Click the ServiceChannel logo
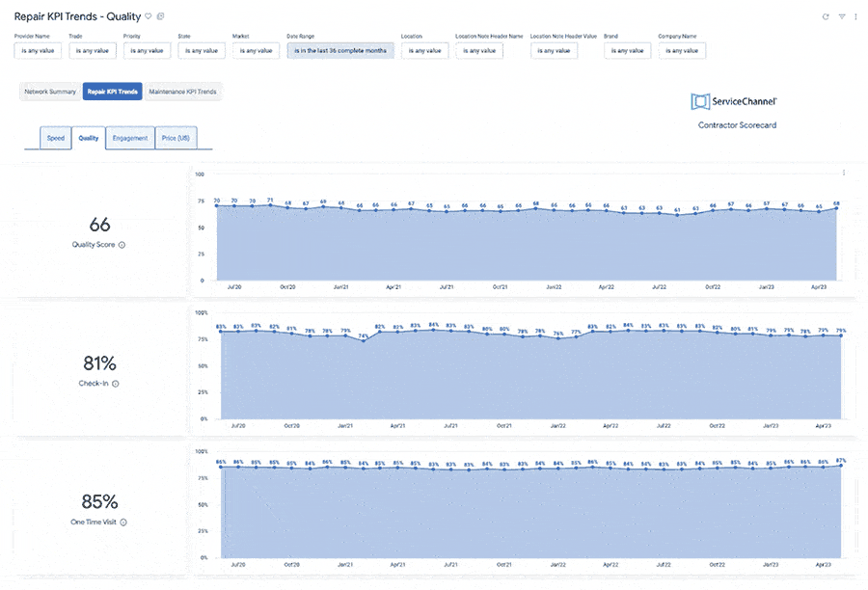 735,101
